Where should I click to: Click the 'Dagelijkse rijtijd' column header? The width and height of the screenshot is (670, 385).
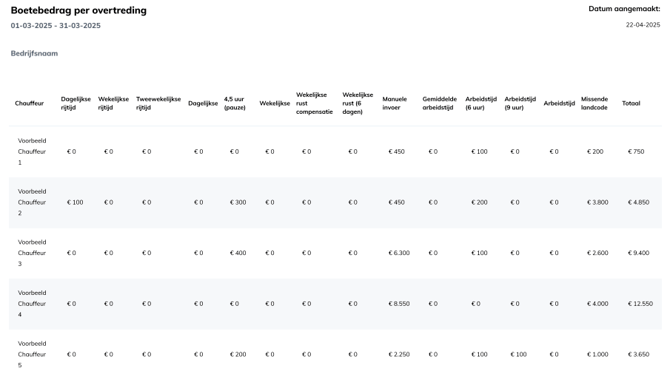click(76, 103)
